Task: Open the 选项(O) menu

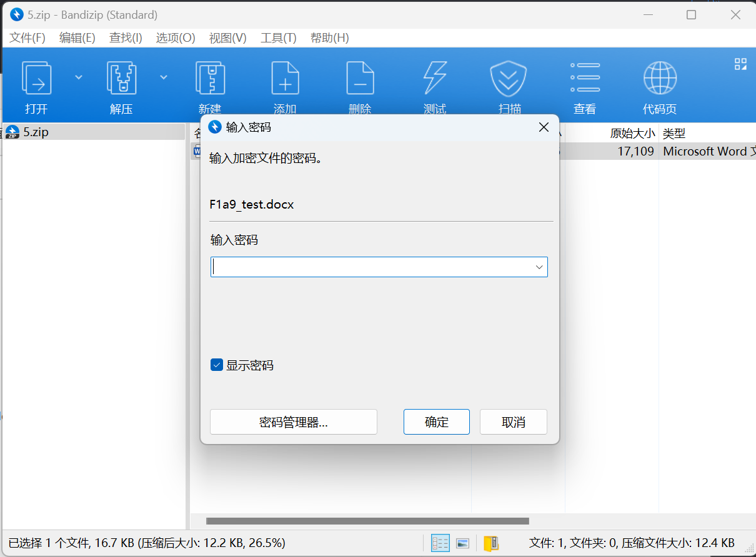Action: 176,38
